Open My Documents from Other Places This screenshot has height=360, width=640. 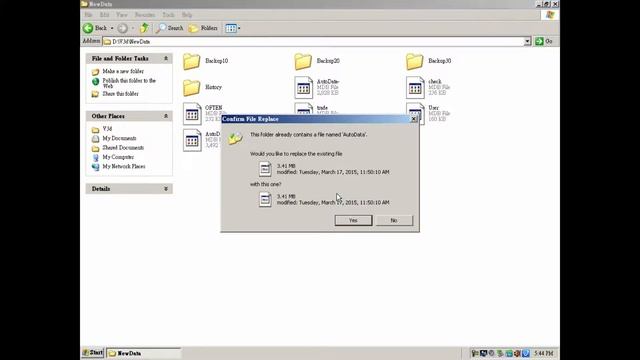(119, 138)
